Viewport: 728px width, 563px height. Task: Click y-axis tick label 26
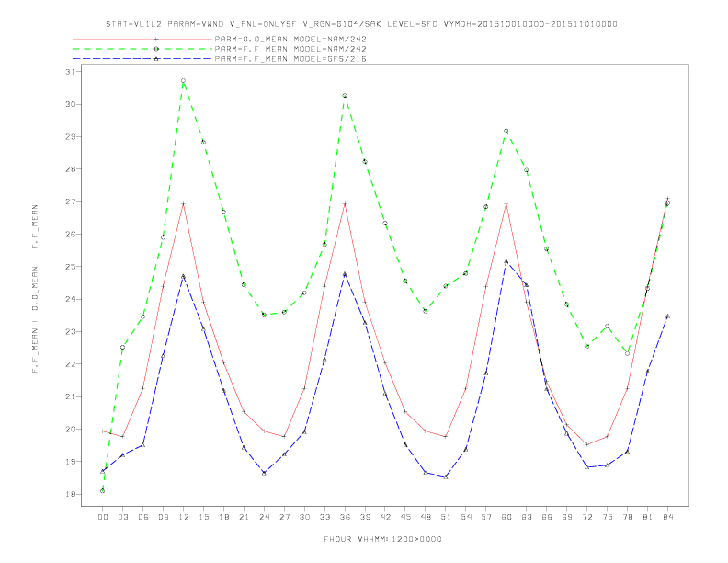coord(71,234)
